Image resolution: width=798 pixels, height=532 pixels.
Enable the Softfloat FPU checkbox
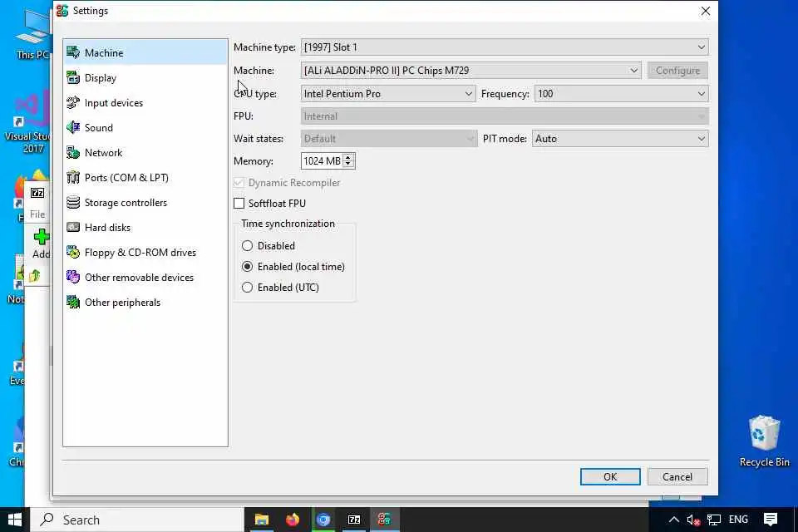pos(239,203)
